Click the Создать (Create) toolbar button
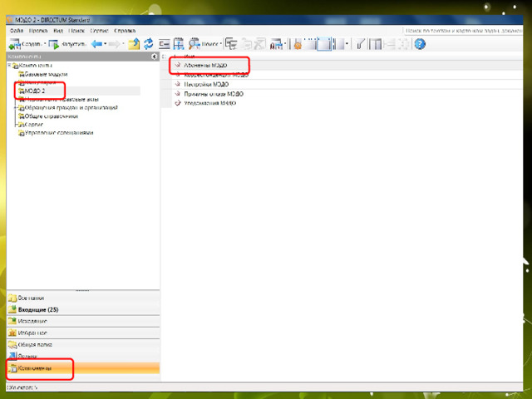Viewport: 532px width, 399px height. point(25,44)
